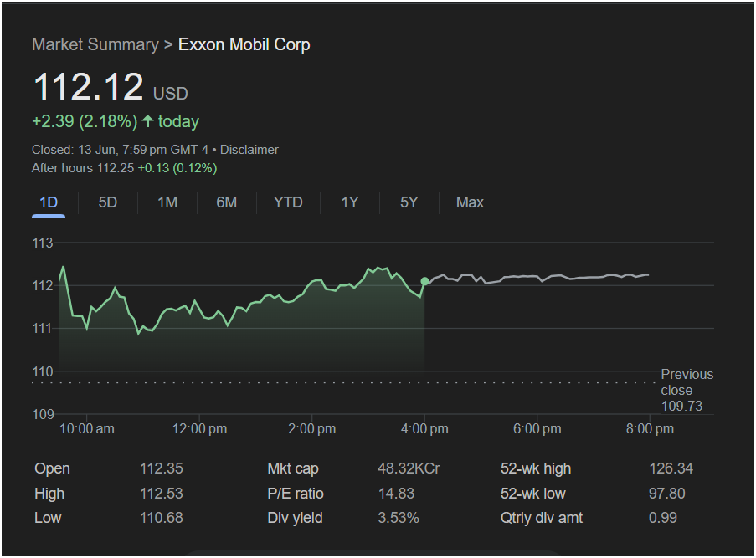Click the Closed: 13 Jun timestamp text

[120, 150]
